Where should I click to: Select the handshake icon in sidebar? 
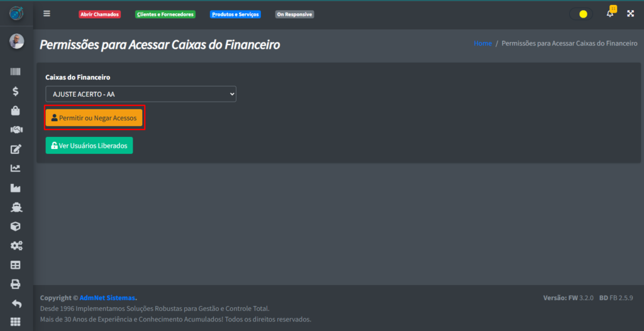(16, 130)
